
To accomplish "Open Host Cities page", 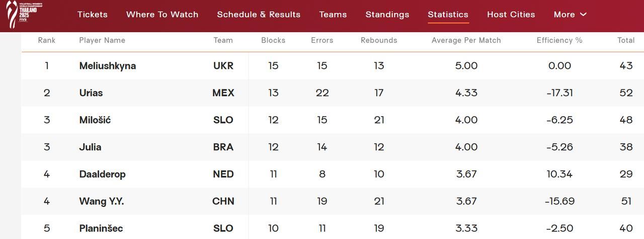I will pyautogui.click(x=511, y=15).
